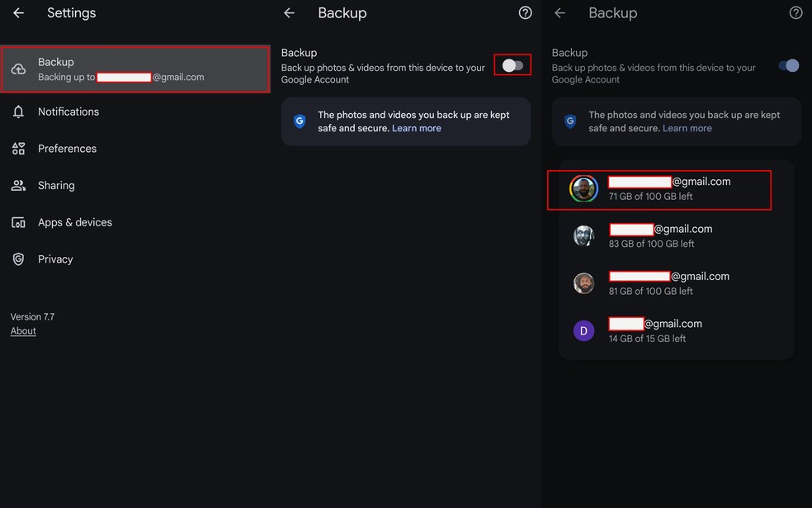Tap the Notifications bell icon
The image size is (812, 508).
(x=18, y=112)
